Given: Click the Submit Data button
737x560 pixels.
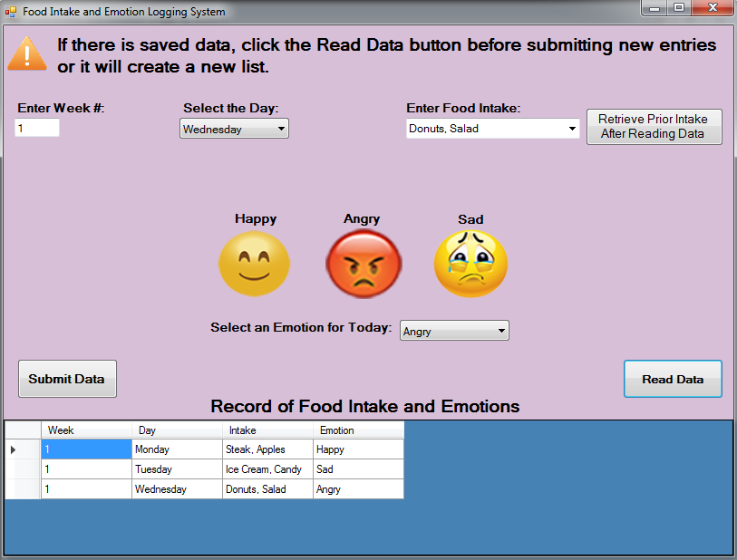Looking at the screenshot, I should 67,378.
